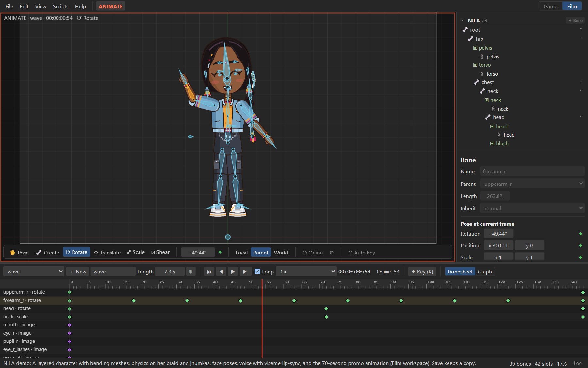The height and width of the screenshot is (368, 588).
Task: Open the playback speed 1× dropdown
Action: 306,272
